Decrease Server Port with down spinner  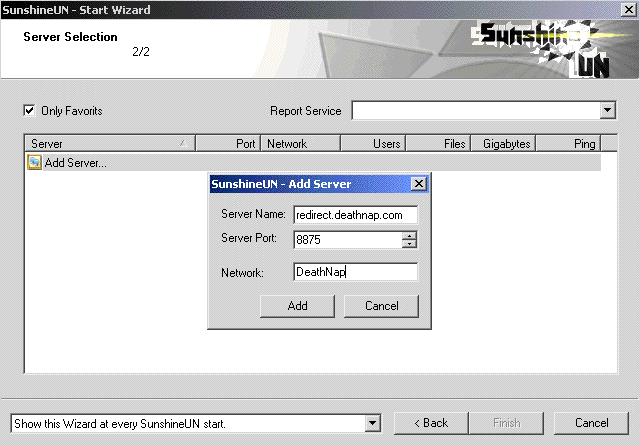409,244
